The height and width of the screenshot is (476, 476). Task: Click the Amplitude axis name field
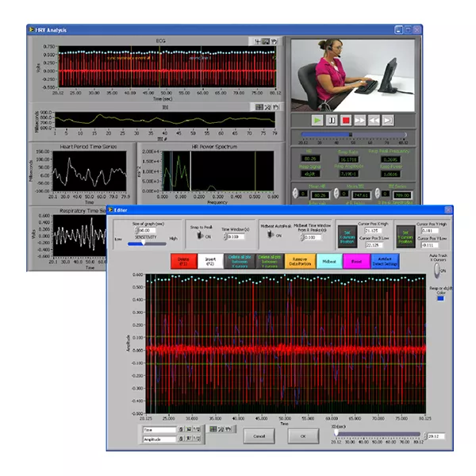tap(159, 439)
